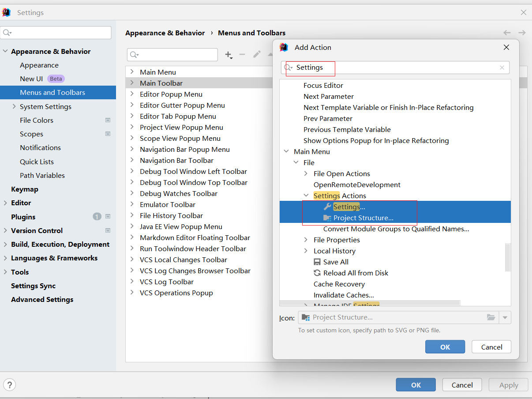
Task: Open the Keymap settings section
Action: pyautogui.click(x=24, y=189)
